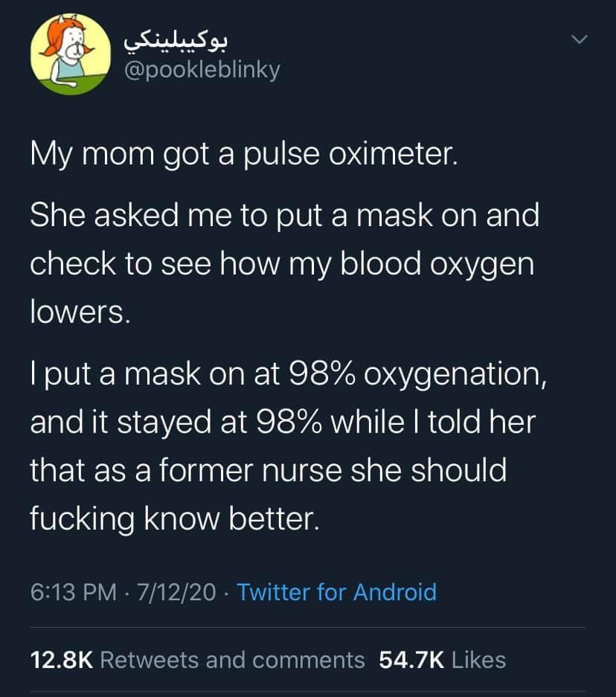This screenshot has width=616, height=697.
Task: Click the "She asked me to put" line
Action: tap(284, 216)
